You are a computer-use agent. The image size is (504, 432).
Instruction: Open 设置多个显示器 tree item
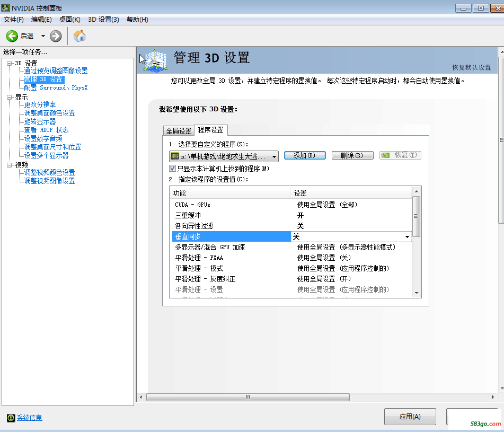coord(46,155)
